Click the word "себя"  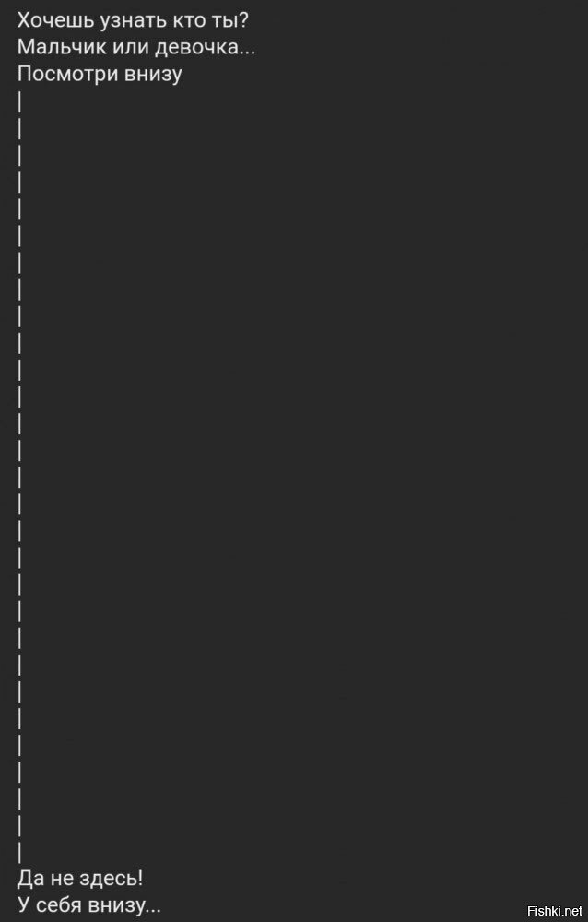click(x=58, y=905)
